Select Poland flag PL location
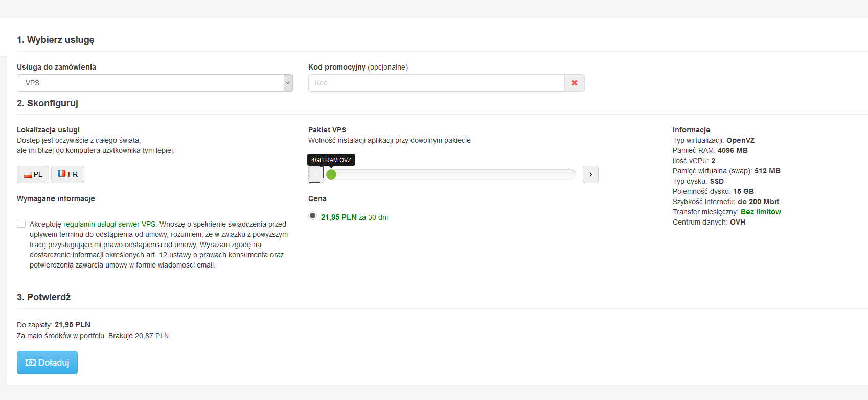Screen dimensions: 868x400 [33, 174]
